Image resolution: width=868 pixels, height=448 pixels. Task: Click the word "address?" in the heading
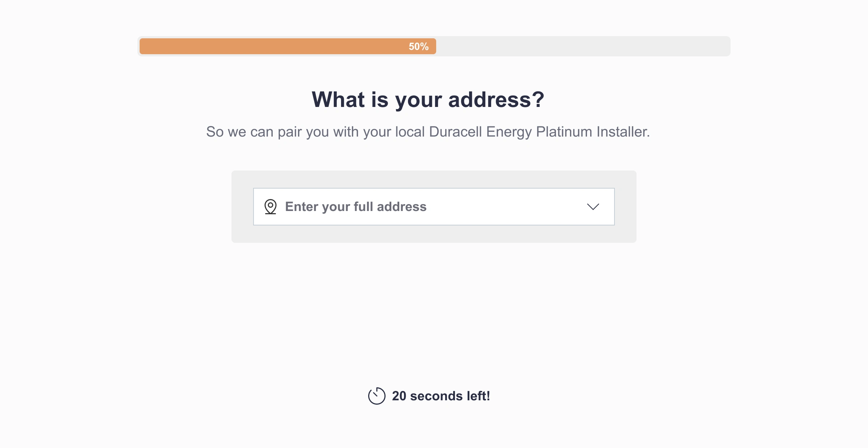(496, 99)
